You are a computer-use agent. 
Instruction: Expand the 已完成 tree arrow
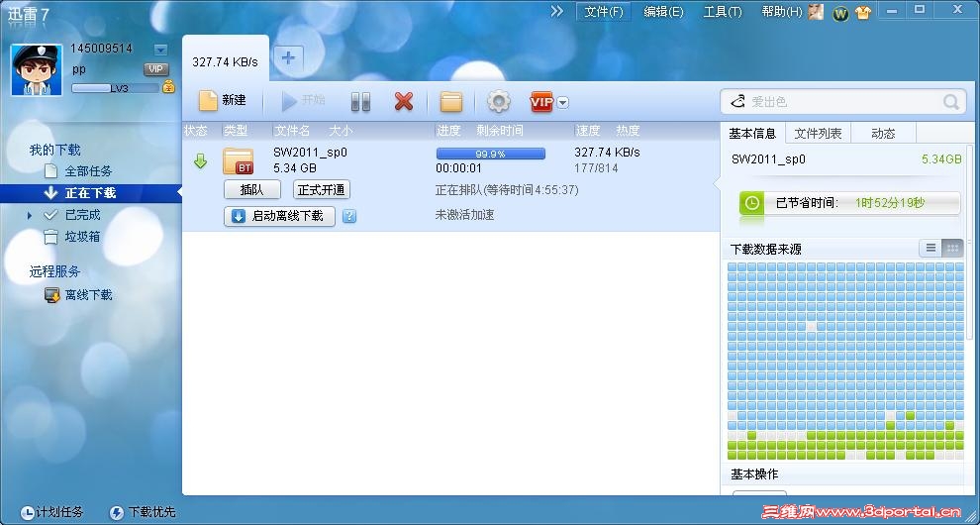coord(30,215)
